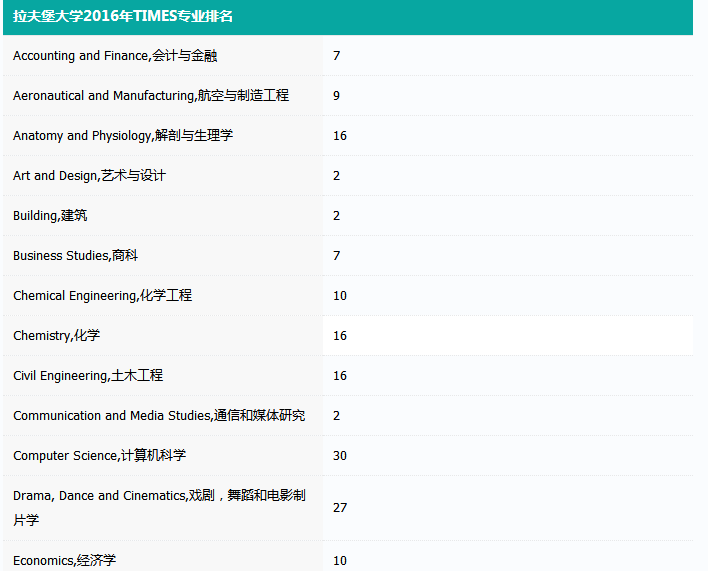
Task: Select the Computer Science,计算机科学 cell
Action: 99,456
